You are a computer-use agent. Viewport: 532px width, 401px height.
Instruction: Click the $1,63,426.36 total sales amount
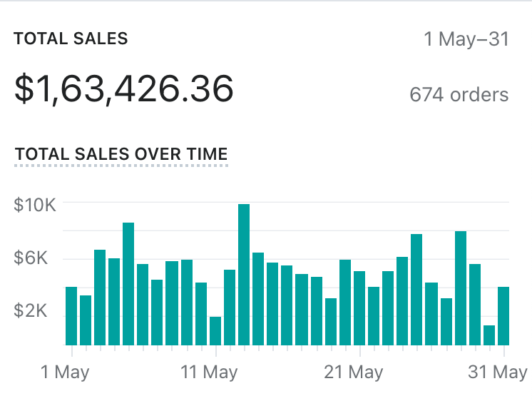pyautogui.click(x=124, y=89)
